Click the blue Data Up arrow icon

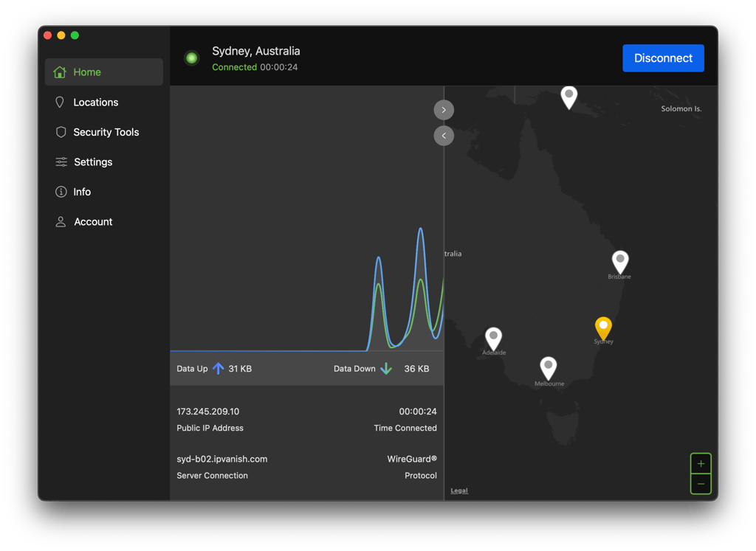tap(219, 369)
